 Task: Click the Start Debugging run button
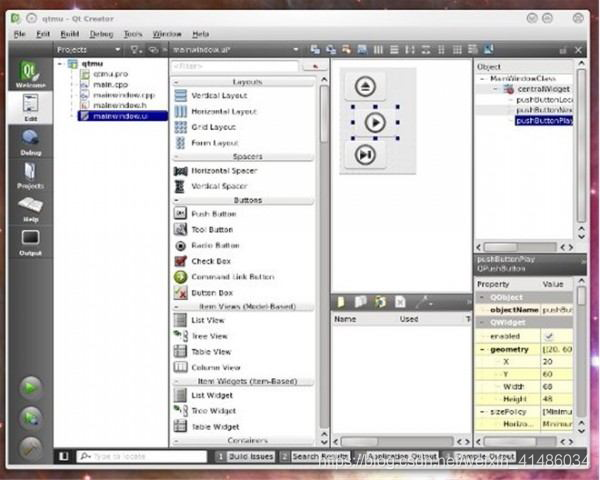(31, 417)
